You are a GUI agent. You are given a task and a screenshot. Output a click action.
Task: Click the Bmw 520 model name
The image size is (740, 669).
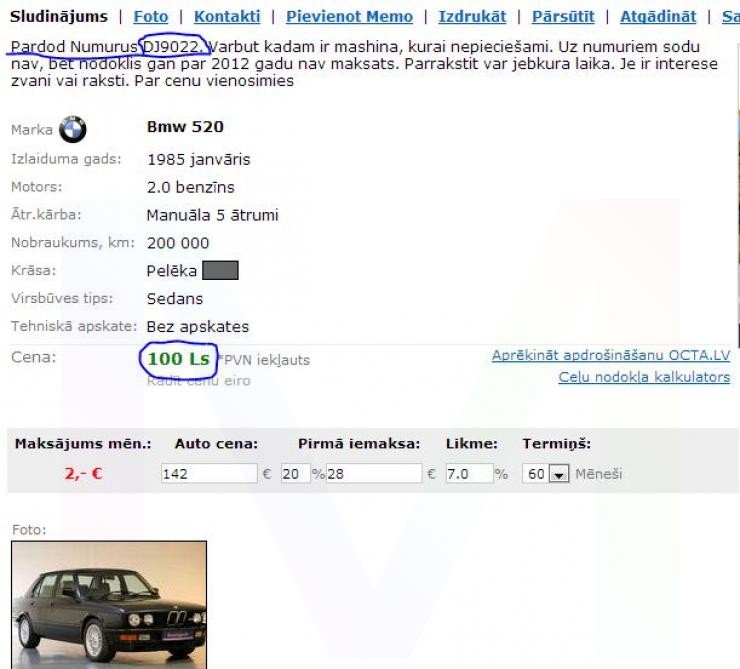click(185, 127)
